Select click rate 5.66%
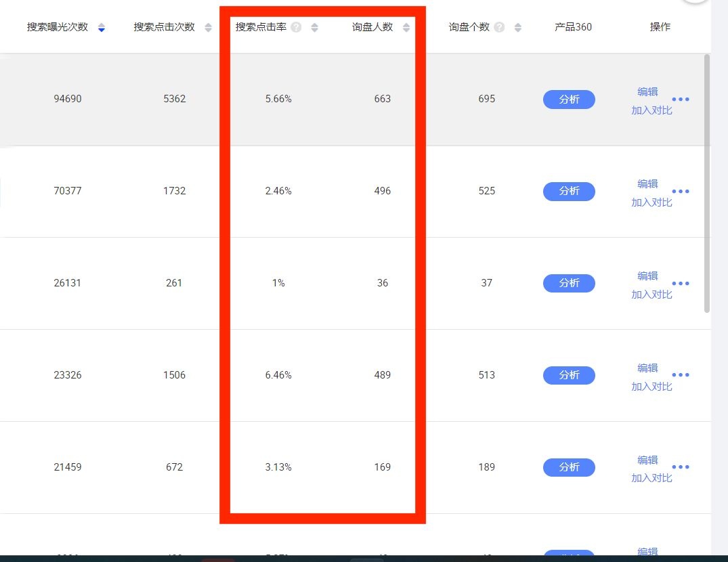 point(278,99)
